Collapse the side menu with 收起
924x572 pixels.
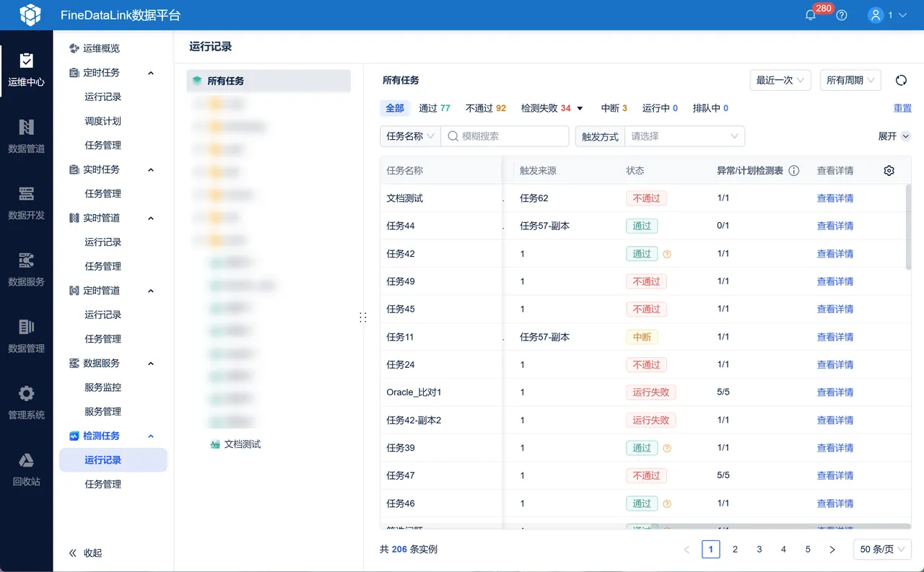pyautogui.click(x=85, y=553)
